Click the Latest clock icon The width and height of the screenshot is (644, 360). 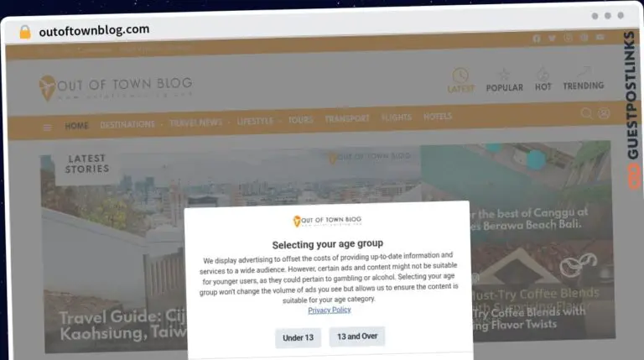tap(460, 76)
